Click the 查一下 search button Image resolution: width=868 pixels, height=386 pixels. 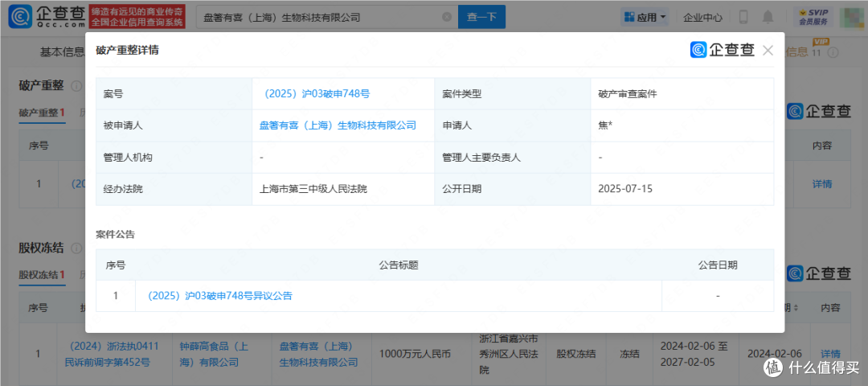click(x=481, y=17)
